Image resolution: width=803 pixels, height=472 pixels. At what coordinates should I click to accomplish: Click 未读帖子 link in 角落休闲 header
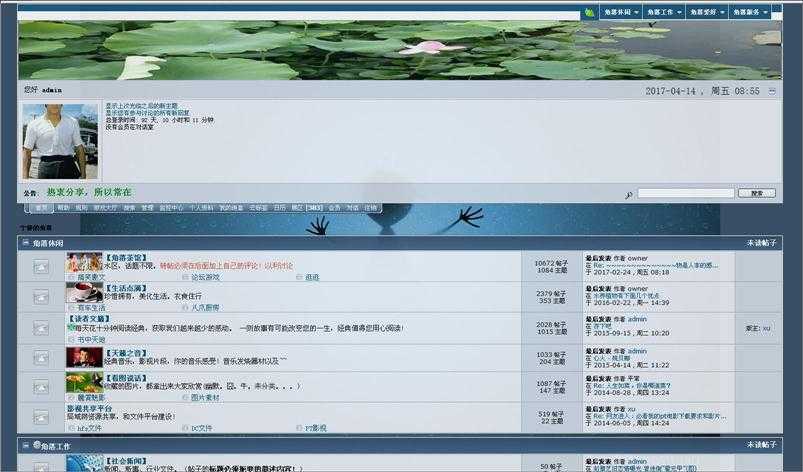(x=761, y=243)
